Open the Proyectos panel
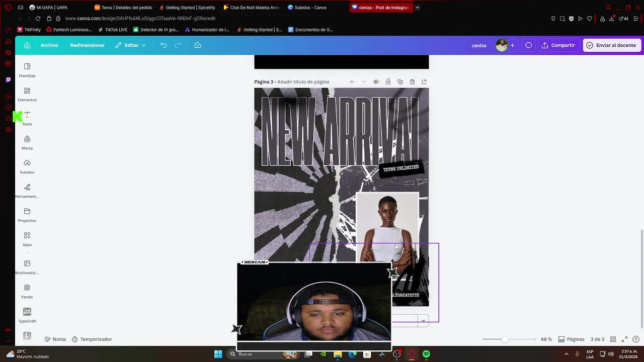 (x=27, y=215)
